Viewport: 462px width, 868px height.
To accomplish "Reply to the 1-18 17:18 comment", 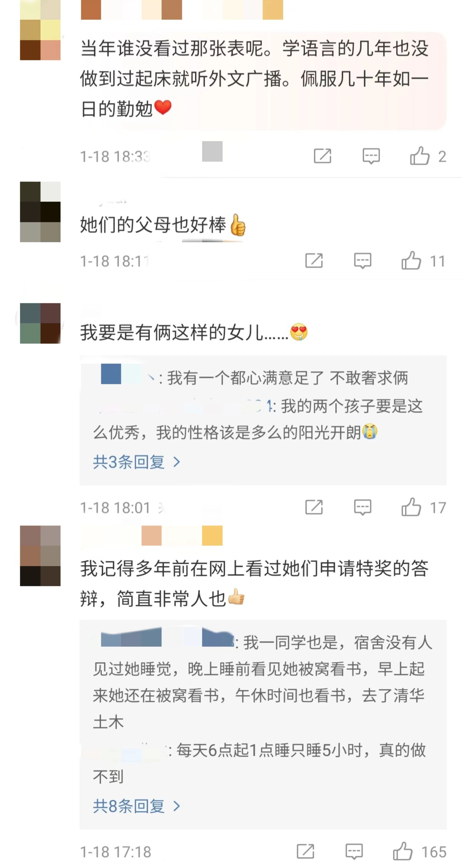I will [x=354, y=851].
